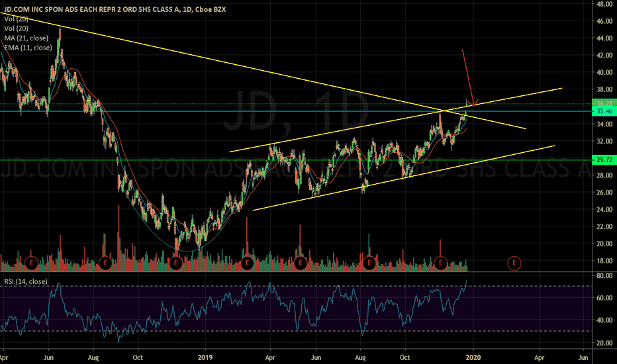
Task: Click the 35.46 teal price label
Action: [604, 111]
